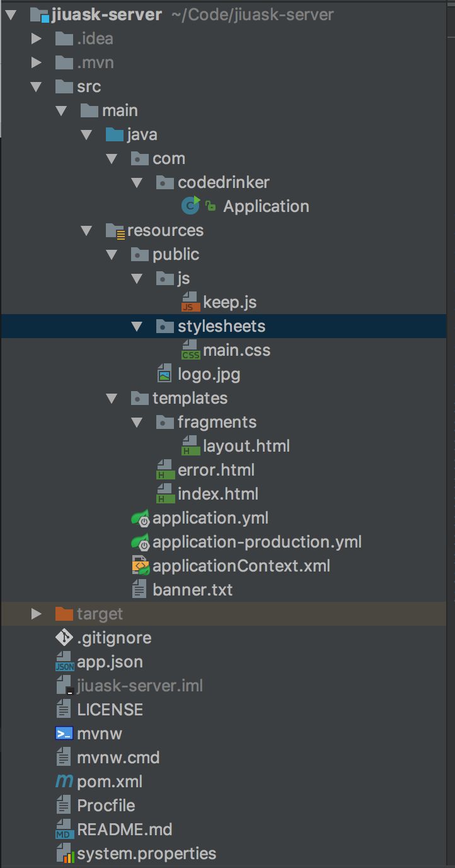Viewport: 455px width, 868px height.
Task: Select application-production.yml file
Action: click(x=256, y=542)
